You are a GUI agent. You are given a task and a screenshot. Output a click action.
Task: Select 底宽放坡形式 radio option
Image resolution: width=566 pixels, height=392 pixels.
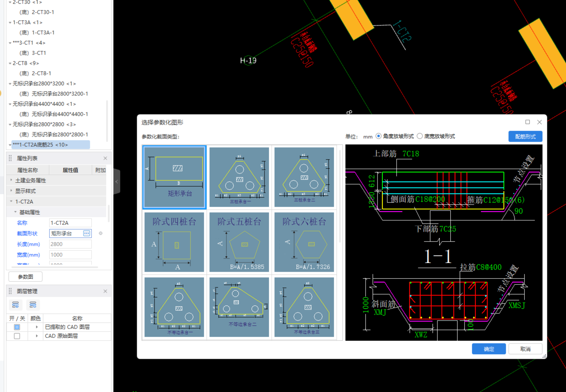click(420, 136)
